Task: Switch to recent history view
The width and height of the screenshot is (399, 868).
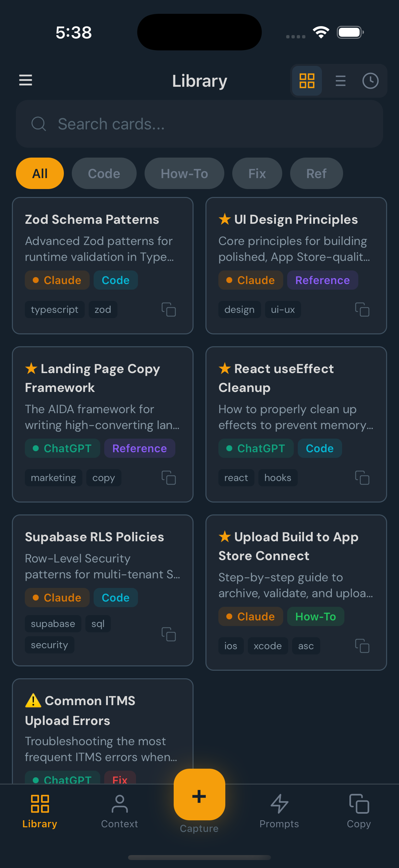Action: 370,81
